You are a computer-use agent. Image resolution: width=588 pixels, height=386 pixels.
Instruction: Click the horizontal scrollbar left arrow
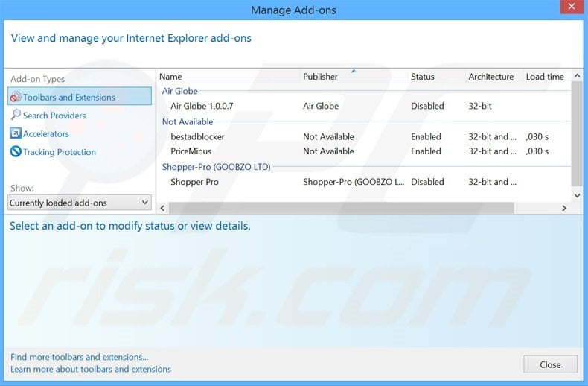[x=162, y=208]
